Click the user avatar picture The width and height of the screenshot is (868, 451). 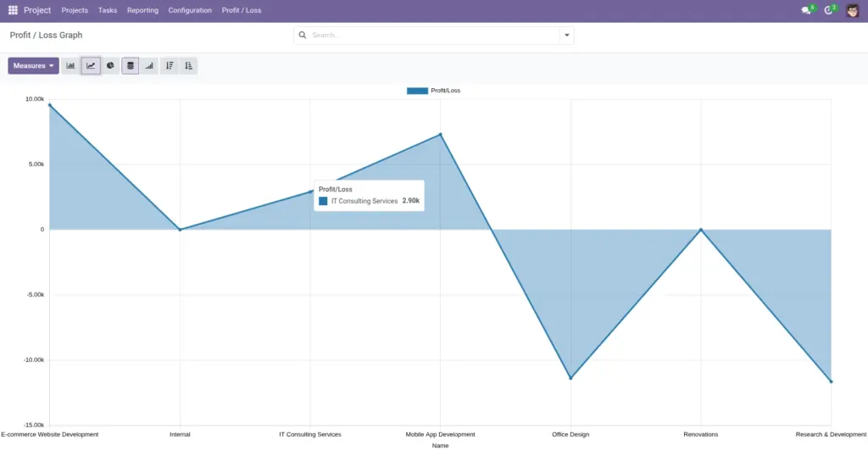(852, 10)
